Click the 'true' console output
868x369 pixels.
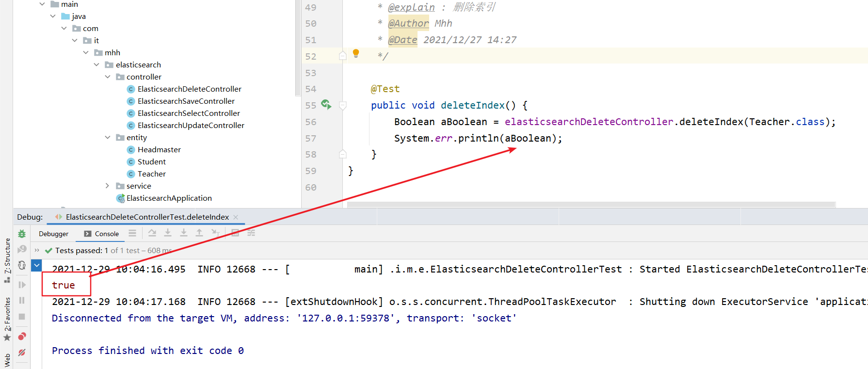pos(64,285)
